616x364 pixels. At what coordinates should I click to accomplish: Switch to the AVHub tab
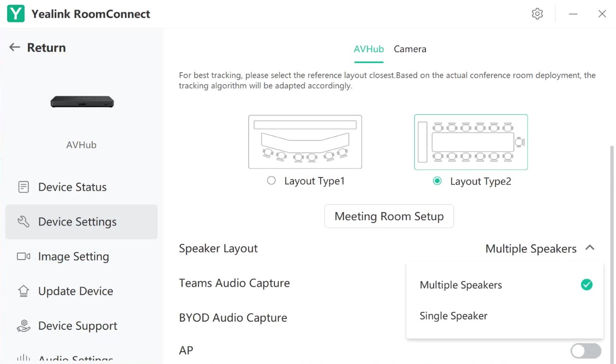pyautogui.click(x=369, y=49)
